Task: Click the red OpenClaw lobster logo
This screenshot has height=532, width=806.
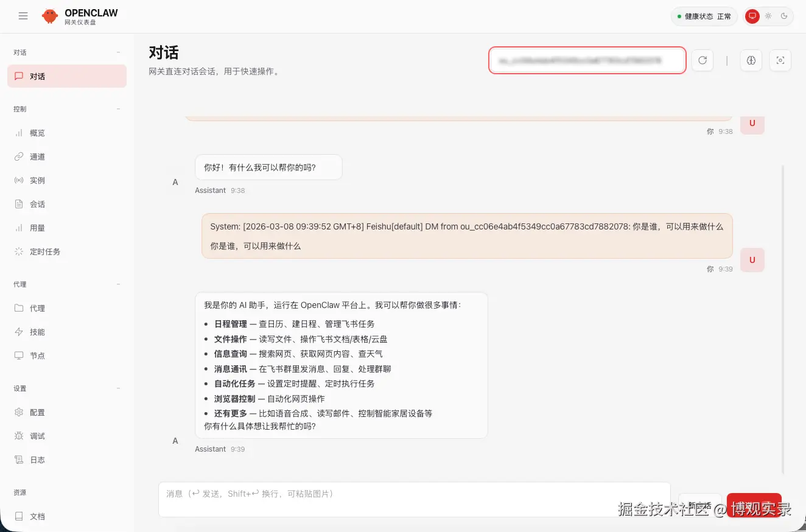Action: click(x=50, y=16)
